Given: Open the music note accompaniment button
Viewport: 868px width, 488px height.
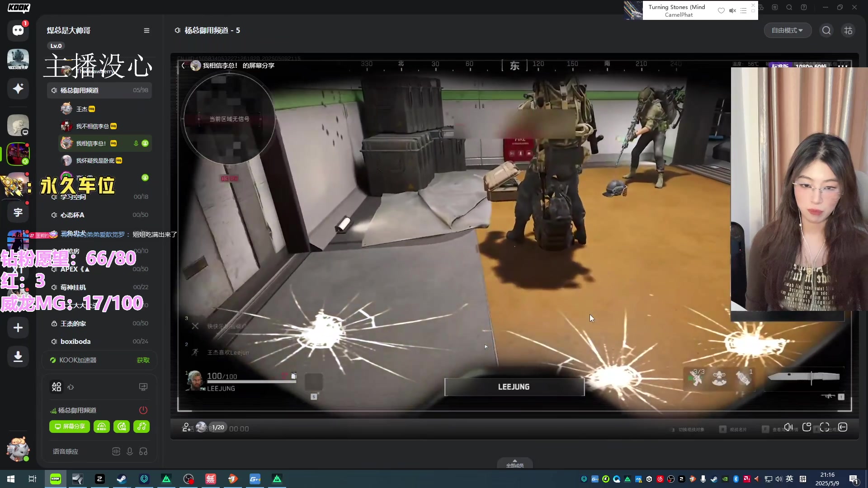Looking at the screenshot, I should 142,427.
